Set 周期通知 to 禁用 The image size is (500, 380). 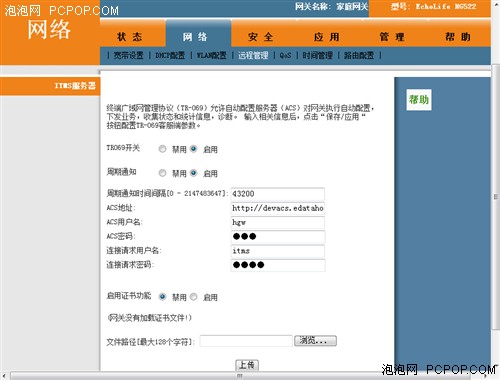click(162, 173)
